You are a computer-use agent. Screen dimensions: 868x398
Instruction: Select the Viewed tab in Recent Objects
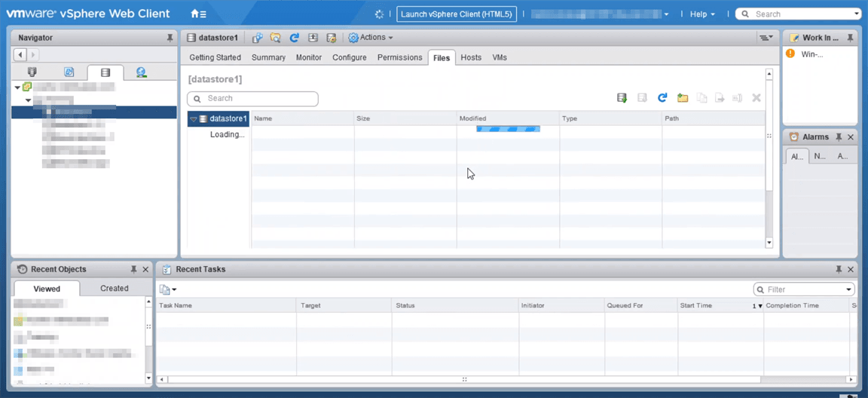click(x=47, y=289)
